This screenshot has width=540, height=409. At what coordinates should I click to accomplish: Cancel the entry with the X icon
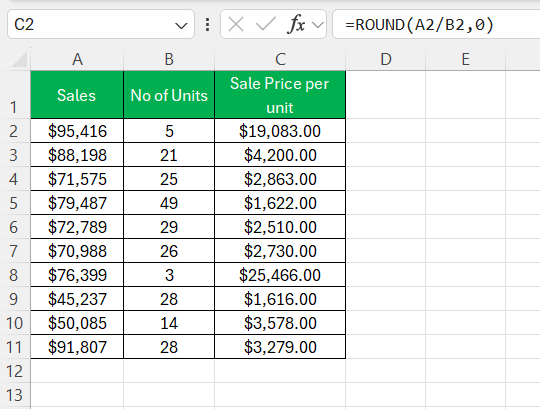tap(236, 25)
